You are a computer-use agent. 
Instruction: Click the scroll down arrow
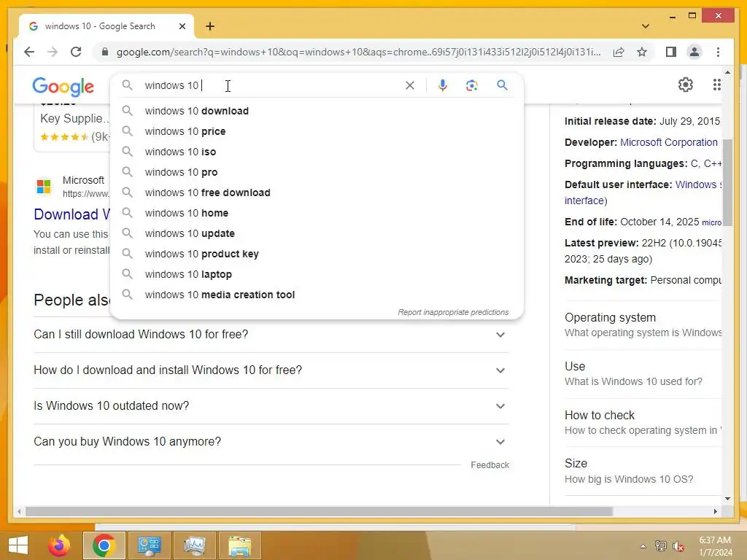(727, 499)
